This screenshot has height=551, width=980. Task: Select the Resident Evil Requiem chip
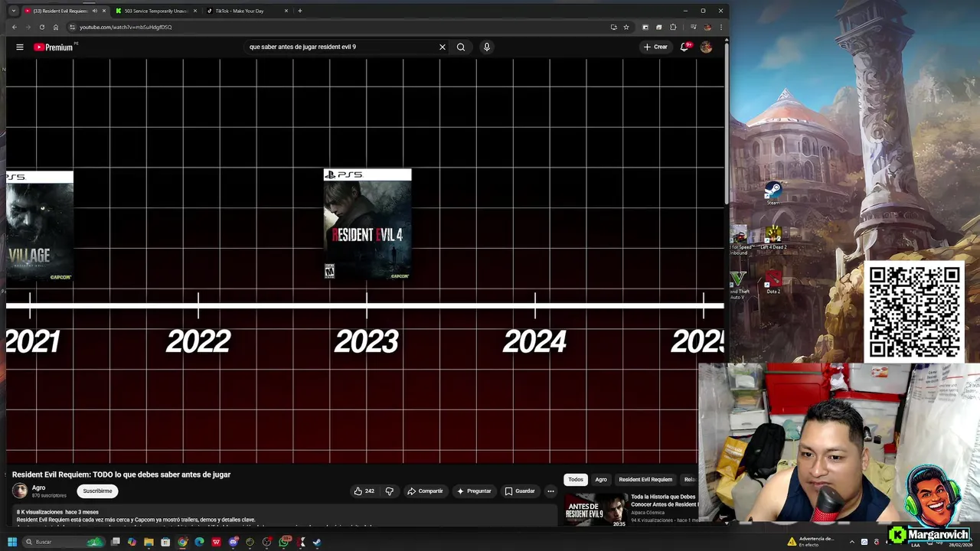coord(645,479)
